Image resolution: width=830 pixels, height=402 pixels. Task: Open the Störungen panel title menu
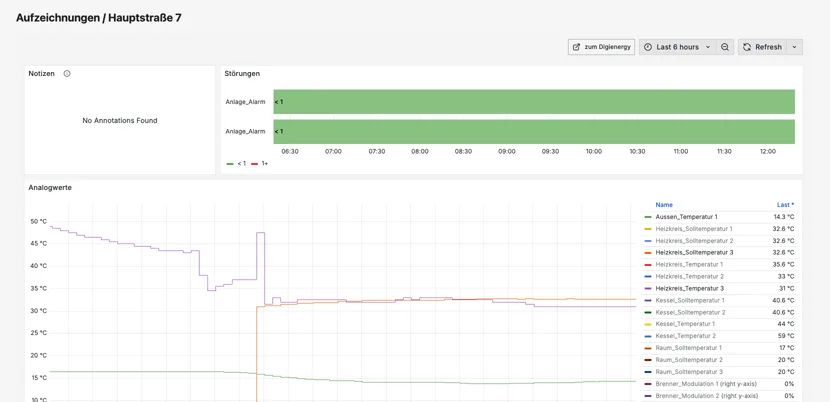[x=242, y=74]
